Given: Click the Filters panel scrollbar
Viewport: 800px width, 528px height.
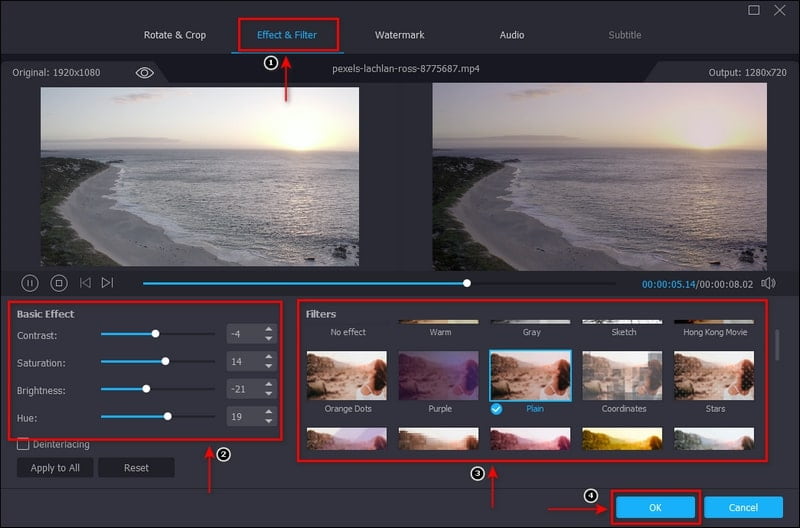Looking at the screenshot, I should (778, 343).
